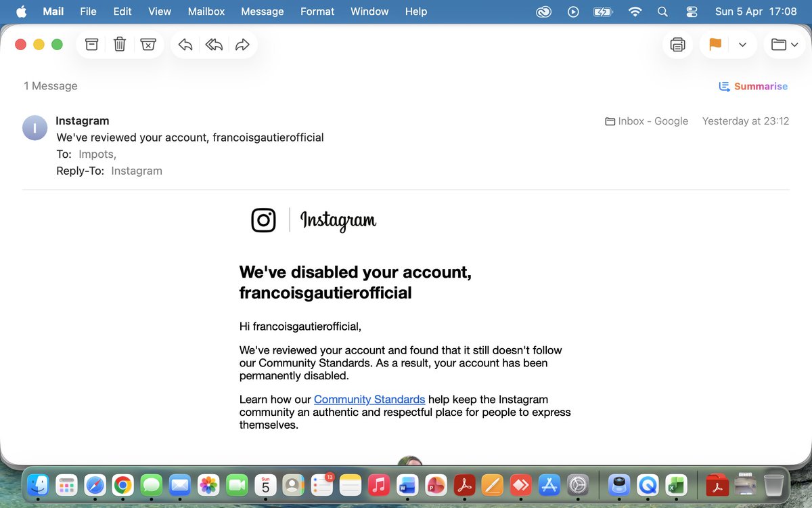Open Contacts from the Dock
The height and width of the screenshot is (508, 812).
coord(294,485)
